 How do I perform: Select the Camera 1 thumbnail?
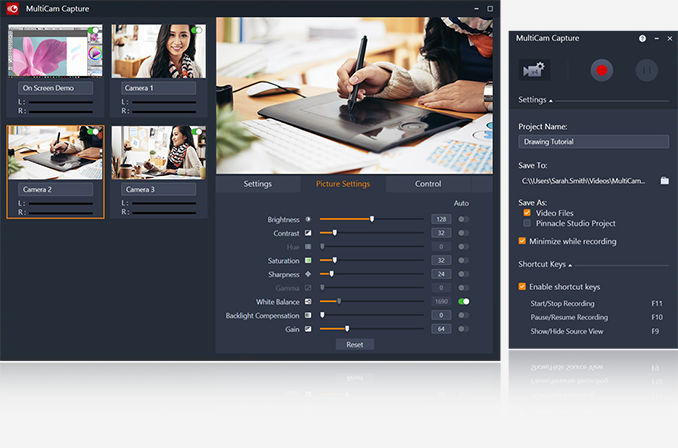click(x=159, y=51)
